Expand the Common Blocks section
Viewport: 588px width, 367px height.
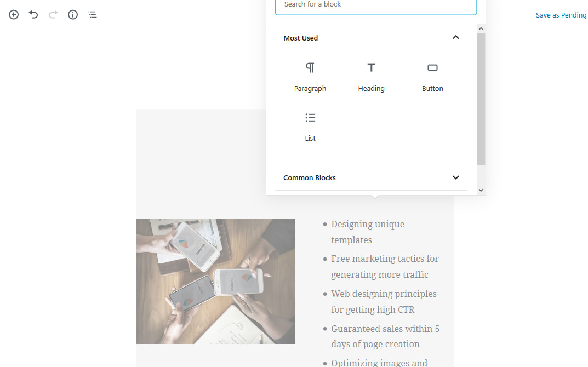[x=455, y=177]
